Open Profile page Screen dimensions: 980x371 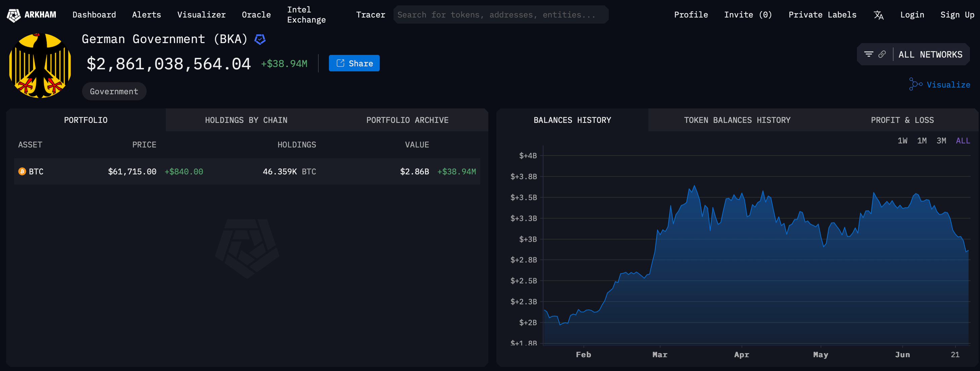691,15
